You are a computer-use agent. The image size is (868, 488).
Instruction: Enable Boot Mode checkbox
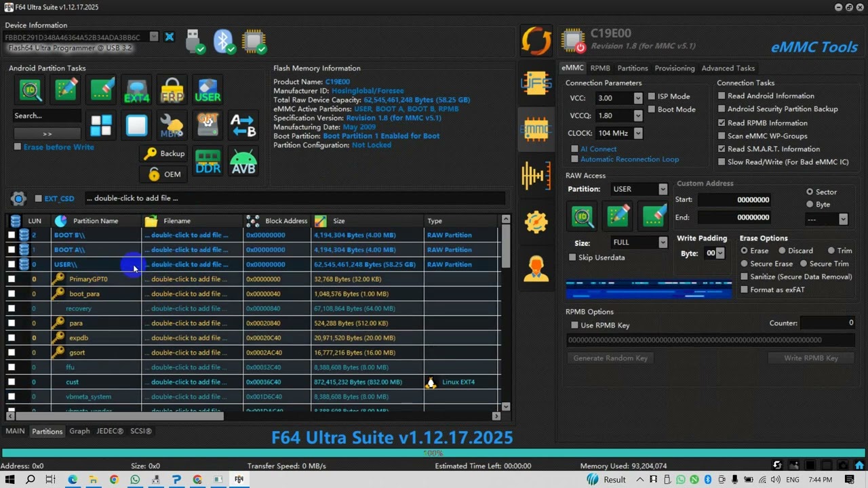tap(652, 109)
